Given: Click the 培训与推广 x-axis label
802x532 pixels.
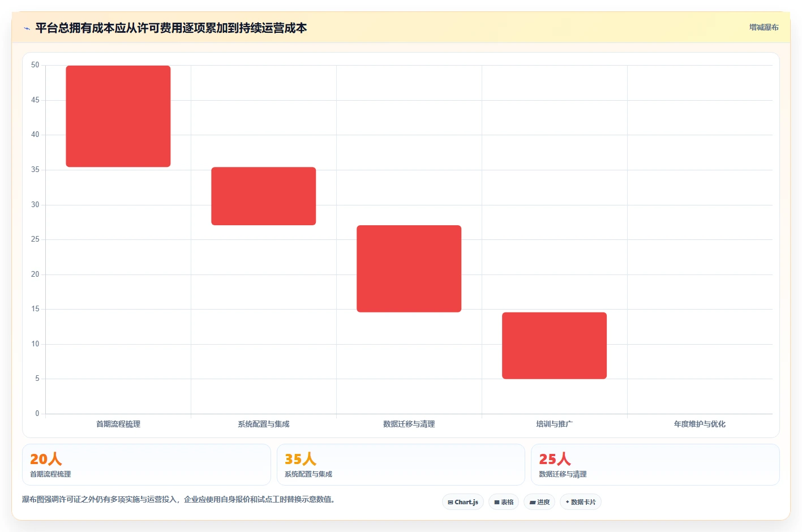Looking at the screenshot, I should (555, 424).
